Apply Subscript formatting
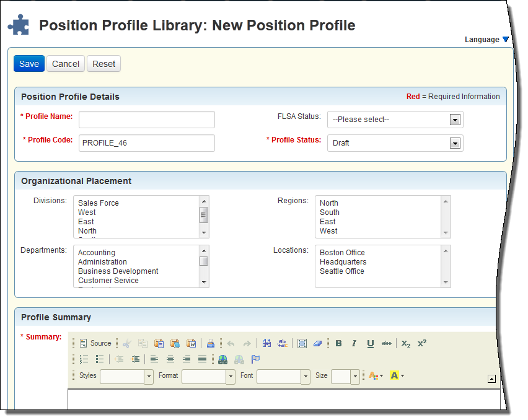The width and height of the screenshot is (528, 420). click(x=406, y=343)
